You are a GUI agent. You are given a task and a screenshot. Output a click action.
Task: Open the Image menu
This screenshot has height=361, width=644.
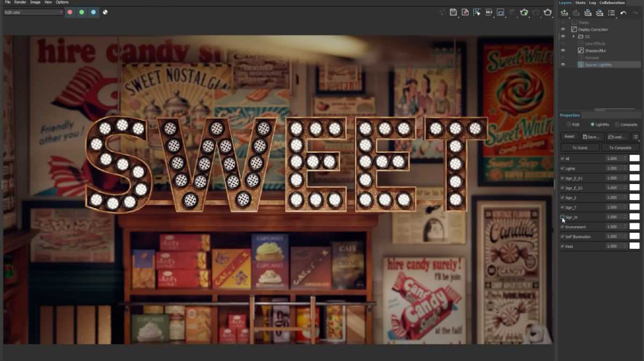(x=35, y=2)
